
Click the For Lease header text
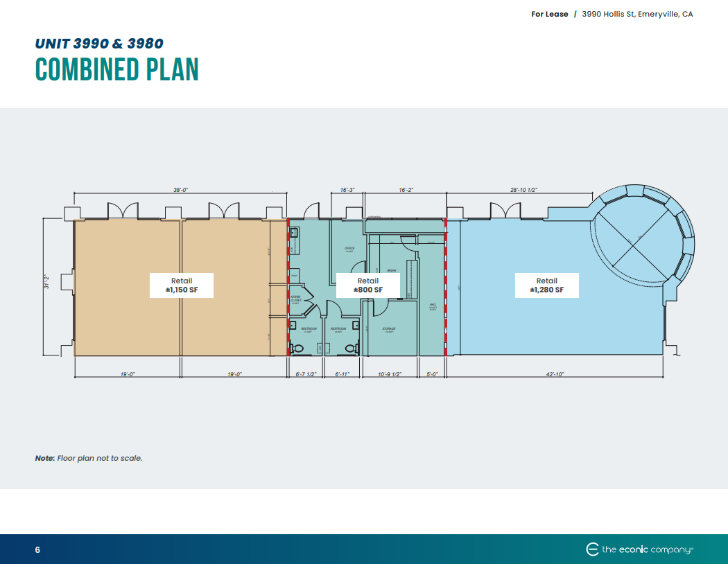[549, 13]
